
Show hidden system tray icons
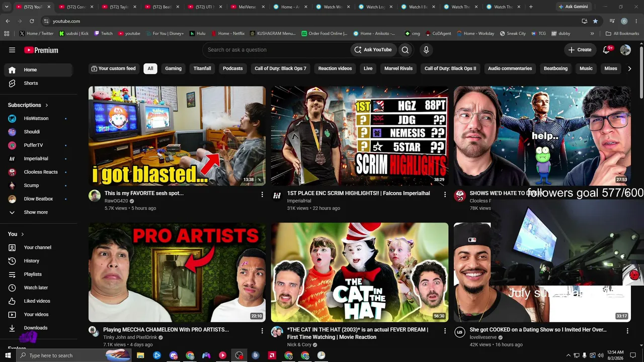pyautogui.click(x=569, y=355)
